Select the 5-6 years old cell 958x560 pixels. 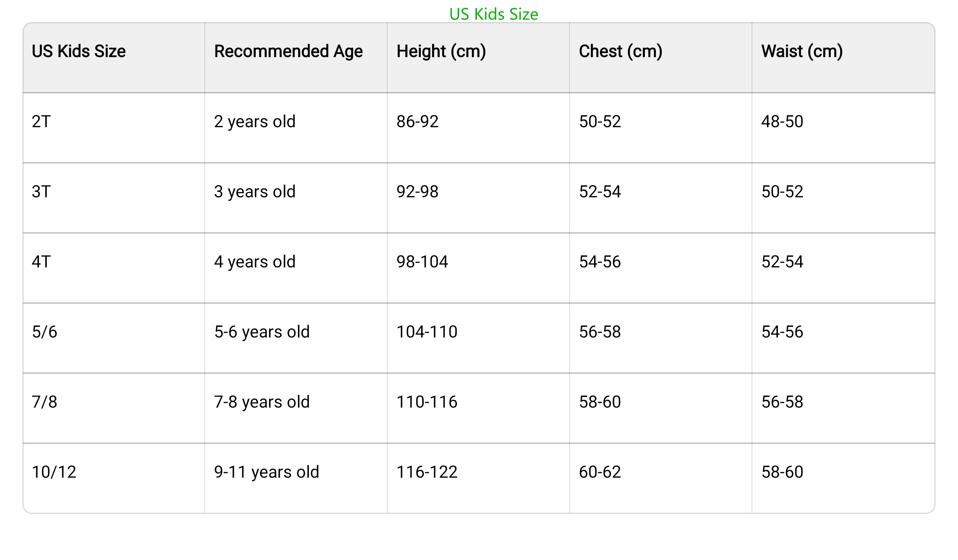296,338
